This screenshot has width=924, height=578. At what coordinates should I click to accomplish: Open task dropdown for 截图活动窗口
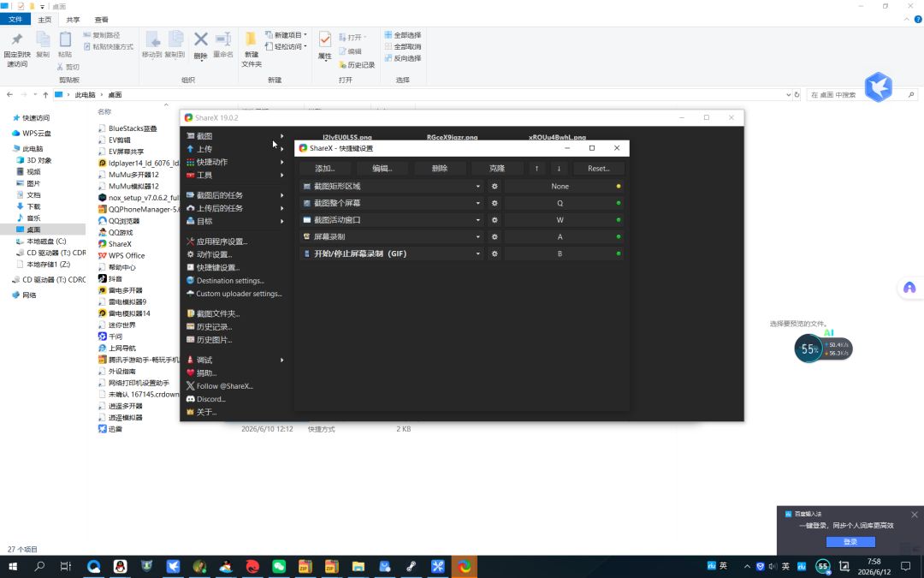[x=478, y=220]
